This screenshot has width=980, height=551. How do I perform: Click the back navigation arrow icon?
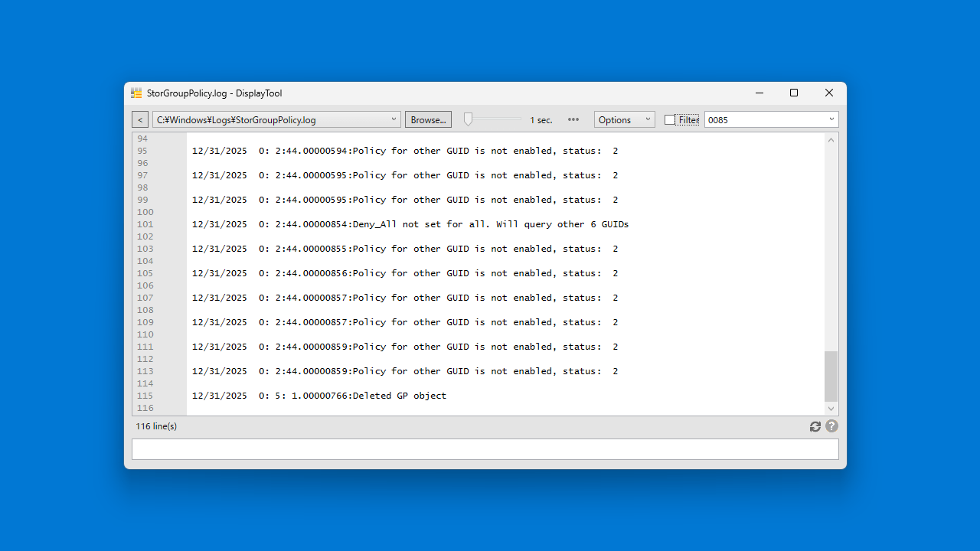tap(139, 119)
